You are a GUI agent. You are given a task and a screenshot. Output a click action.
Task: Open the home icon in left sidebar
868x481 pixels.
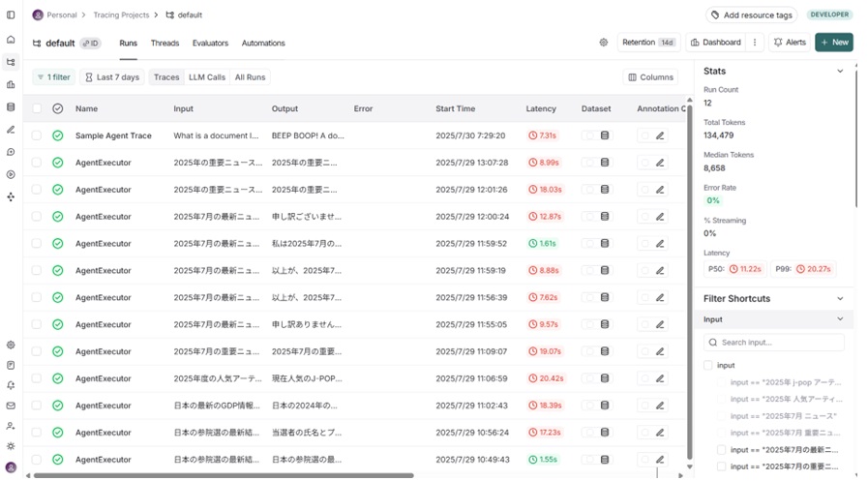[x=11, y=40]
